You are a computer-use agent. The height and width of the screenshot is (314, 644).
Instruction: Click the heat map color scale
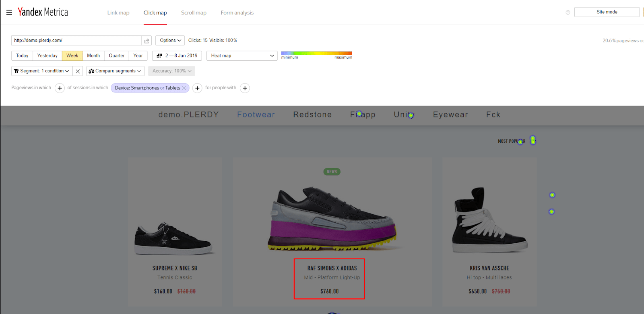tap(316, 53)
